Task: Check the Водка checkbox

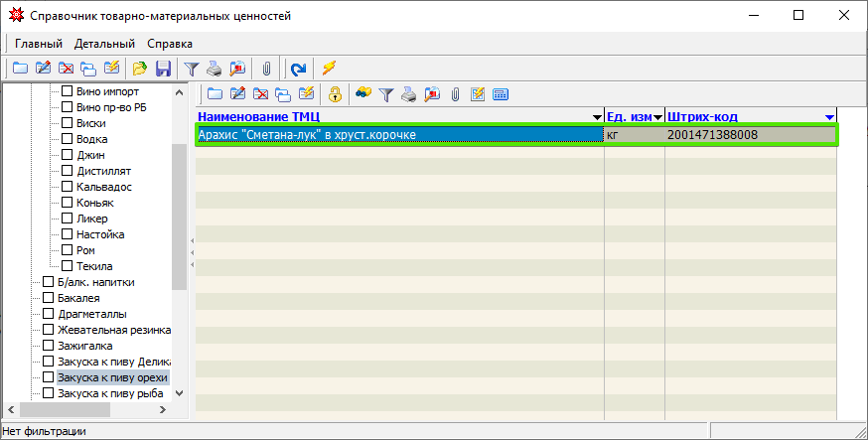Action: click(69, 139)
